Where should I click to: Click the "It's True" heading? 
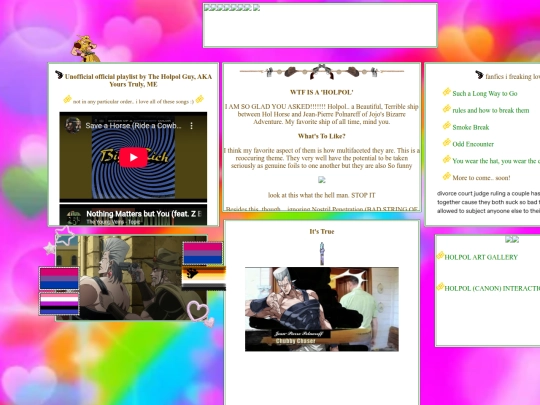coord(322,231)
